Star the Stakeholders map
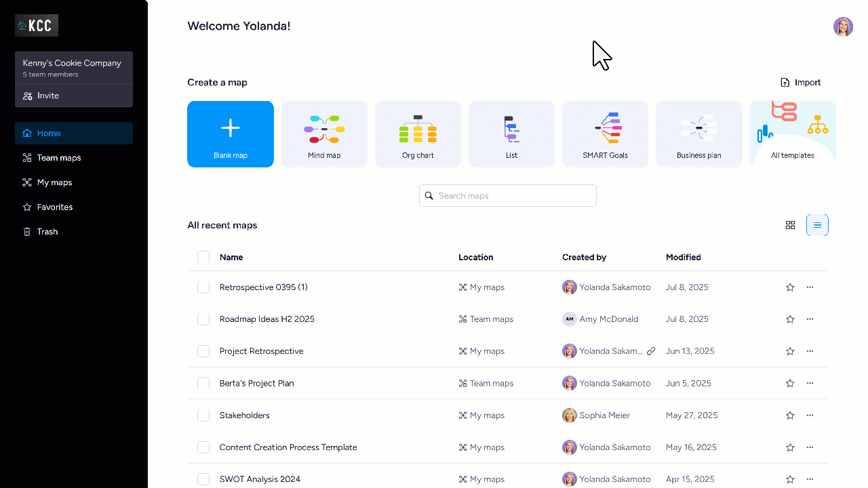Screen dimensions: 868x488 pos(790,415)
